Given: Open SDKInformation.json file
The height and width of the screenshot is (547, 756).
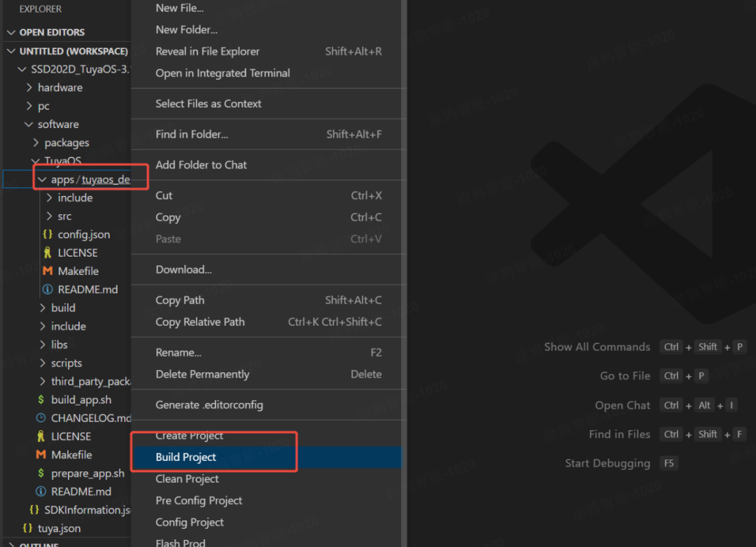Looking at the screenshot, I should click(x=87, y=509).
